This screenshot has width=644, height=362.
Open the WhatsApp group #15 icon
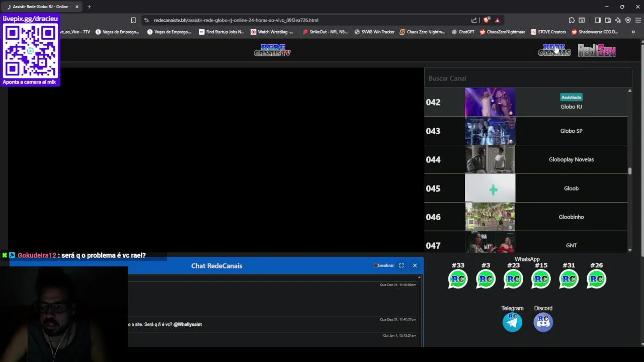541,279
